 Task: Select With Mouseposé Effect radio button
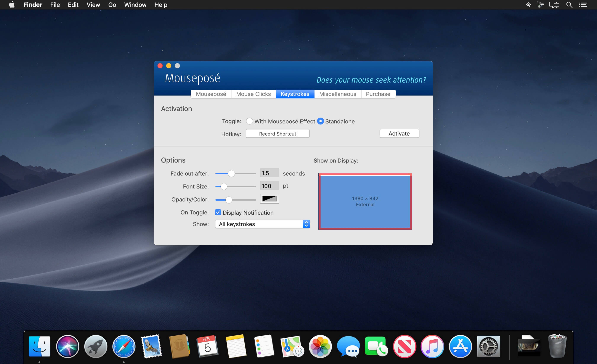click(249, 121)
